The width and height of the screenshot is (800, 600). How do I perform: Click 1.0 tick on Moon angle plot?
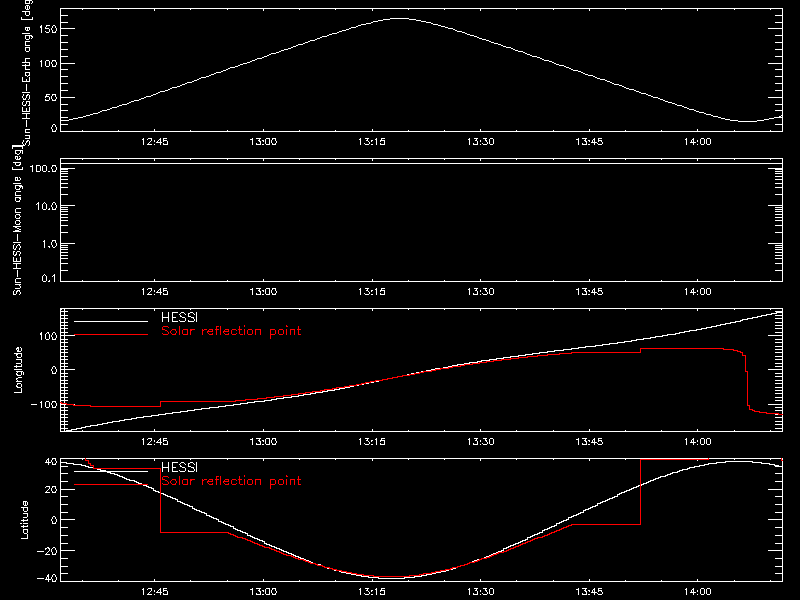click(x=49, y=244)
